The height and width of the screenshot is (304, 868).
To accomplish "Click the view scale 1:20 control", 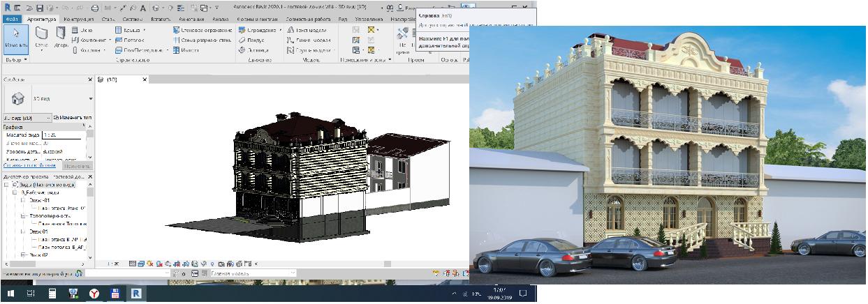I will [x=113, y=264].
